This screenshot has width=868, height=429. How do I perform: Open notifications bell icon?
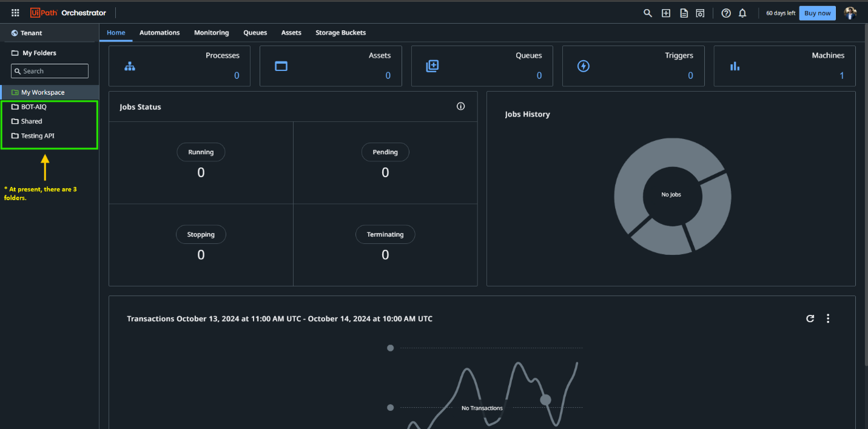click(x=742, y=13)
